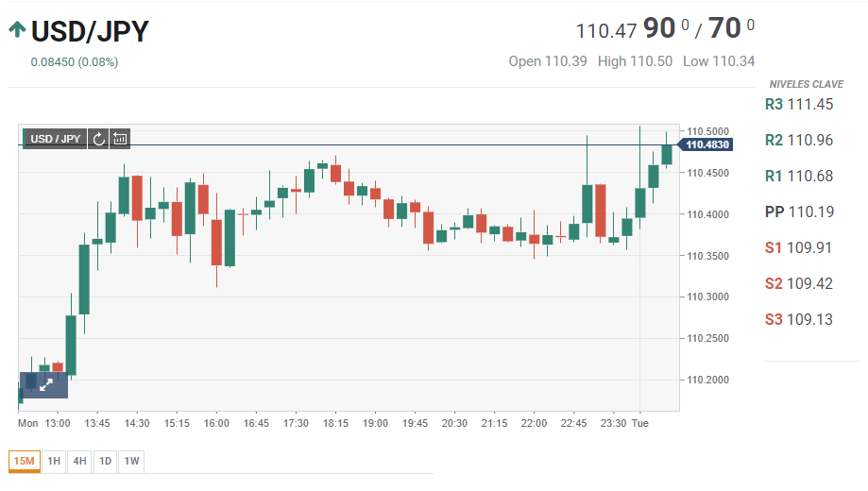Click the R1 110.68 resistance level
The height and width of the screenshot is (491, 868).
[x=799, y=176]
